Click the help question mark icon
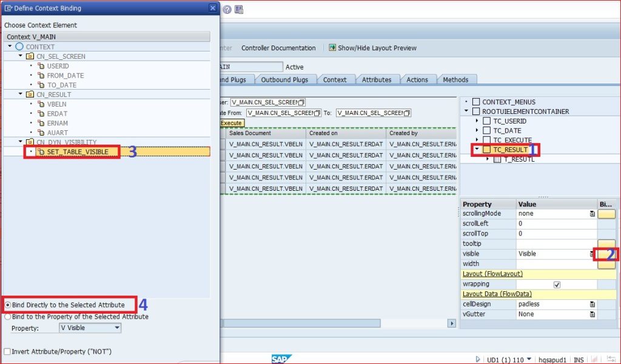 (x=227, y=10)
